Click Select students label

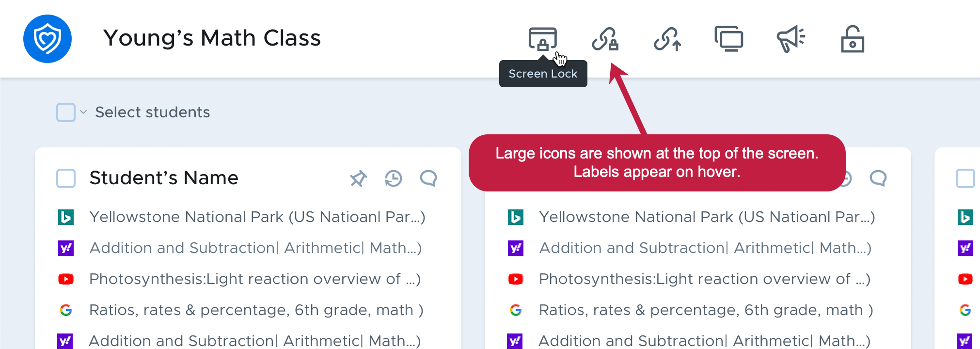[x=152, y=112]
